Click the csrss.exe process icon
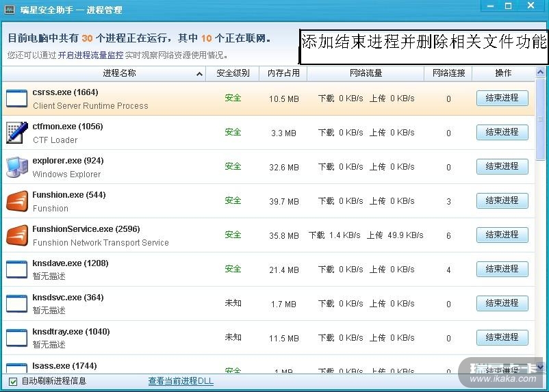 pos(17,99)
